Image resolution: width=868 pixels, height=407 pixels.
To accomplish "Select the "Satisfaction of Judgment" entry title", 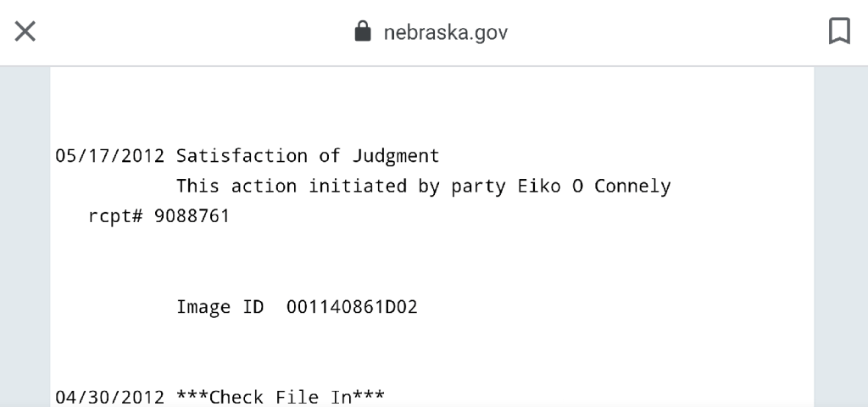I will [308, 156].
